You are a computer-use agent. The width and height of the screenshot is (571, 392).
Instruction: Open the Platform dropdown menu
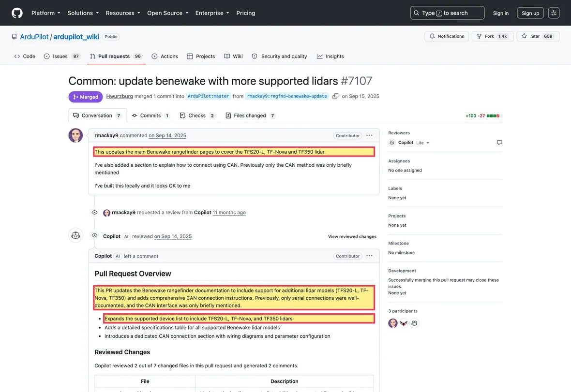coord(46,13)
